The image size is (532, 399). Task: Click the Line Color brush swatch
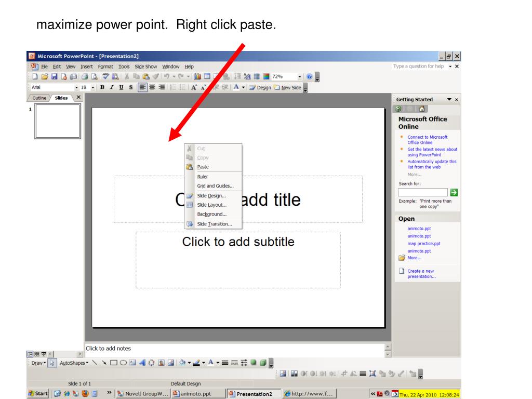coord(196,363)
